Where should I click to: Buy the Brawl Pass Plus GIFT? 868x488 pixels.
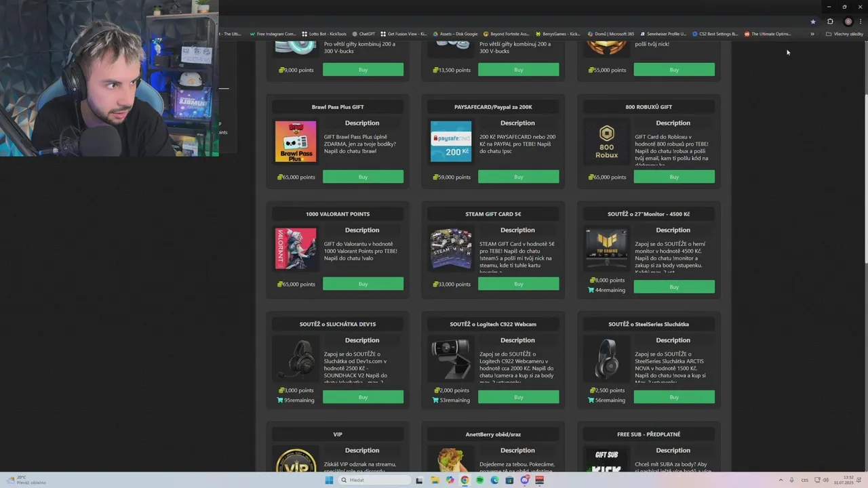click(363, 177)
